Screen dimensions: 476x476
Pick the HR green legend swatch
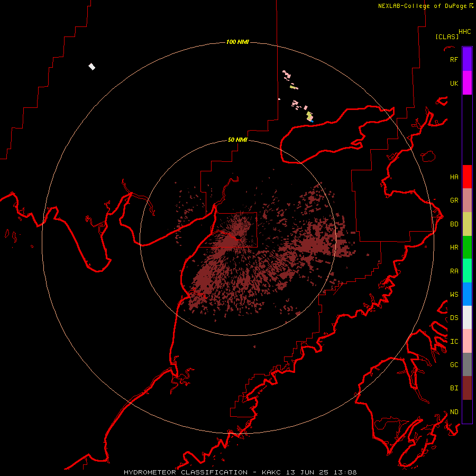point(467,248)
